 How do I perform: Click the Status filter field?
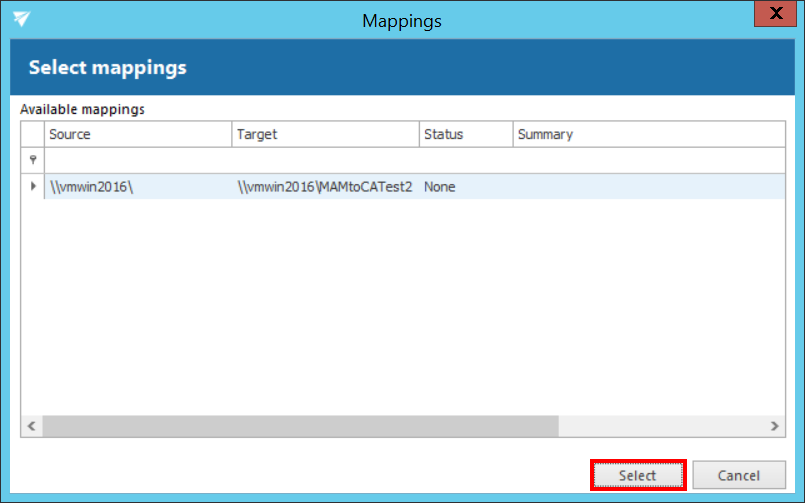point(465,160)
